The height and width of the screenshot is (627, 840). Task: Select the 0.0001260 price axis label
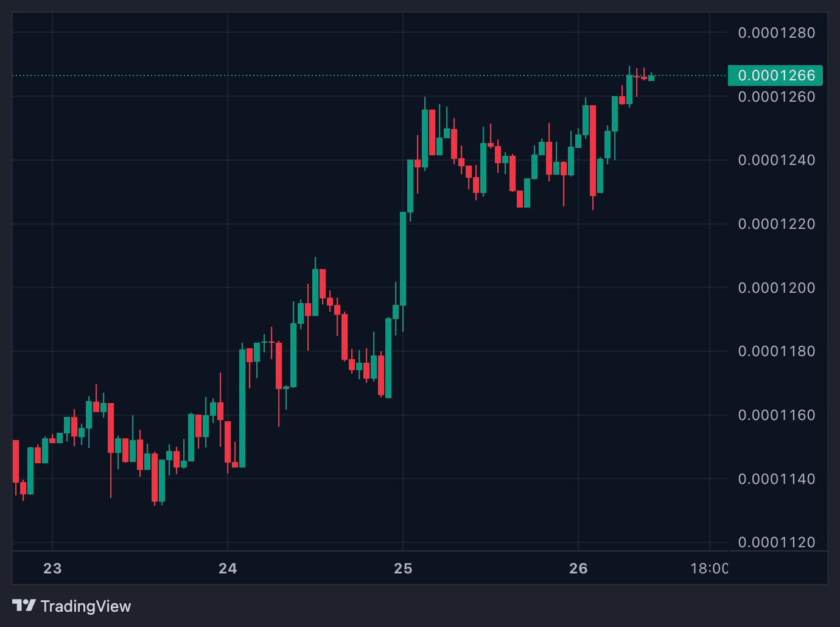(x=776, y=97)
